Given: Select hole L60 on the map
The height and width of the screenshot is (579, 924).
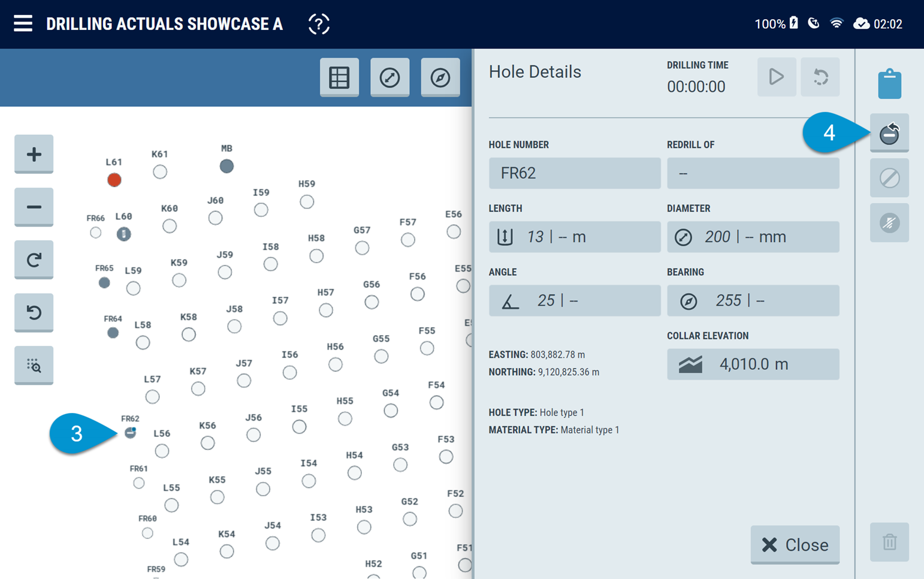Looking at the screenshot, I should 123,234.
